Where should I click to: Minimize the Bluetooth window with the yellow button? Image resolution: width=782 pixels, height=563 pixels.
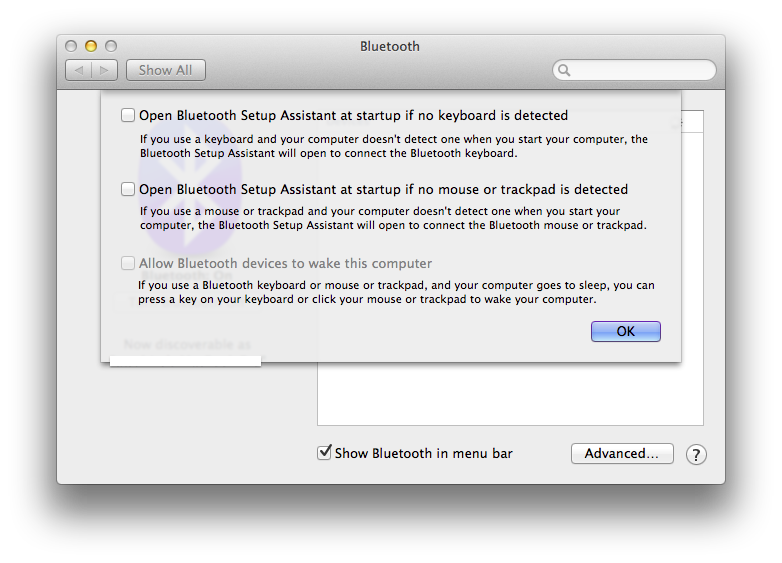pyautogui.click(x=91, y=46)
